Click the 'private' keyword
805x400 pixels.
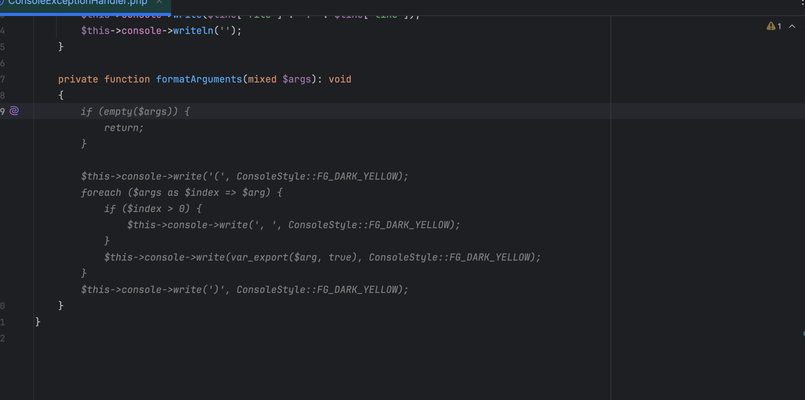(x=78, y=79)
